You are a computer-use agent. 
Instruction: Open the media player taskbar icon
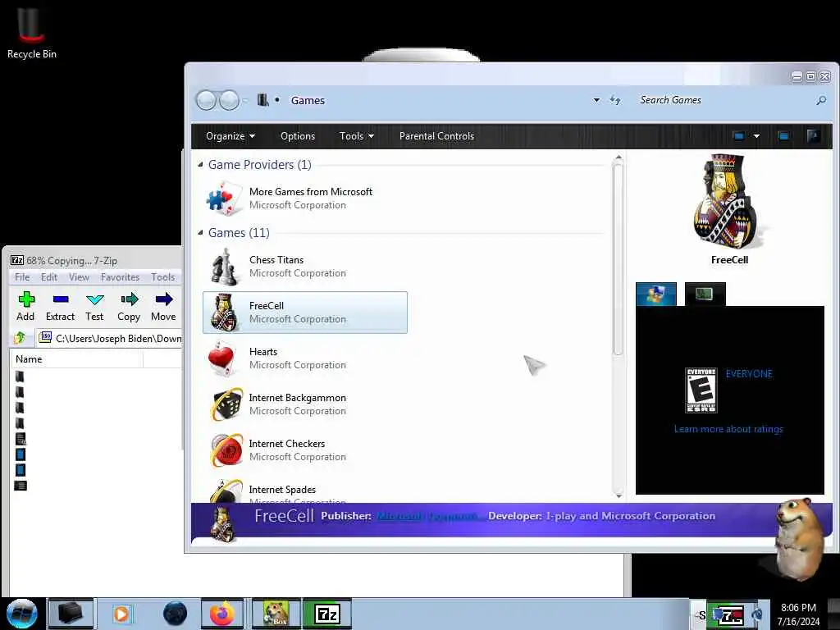[121, 614]
